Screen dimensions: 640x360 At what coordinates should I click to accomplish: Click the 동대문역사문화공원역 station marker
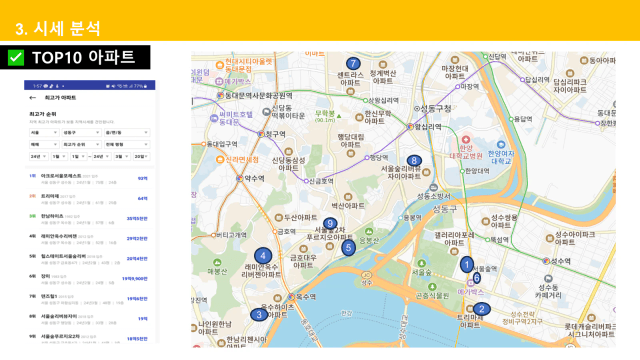tap(220, 96)
